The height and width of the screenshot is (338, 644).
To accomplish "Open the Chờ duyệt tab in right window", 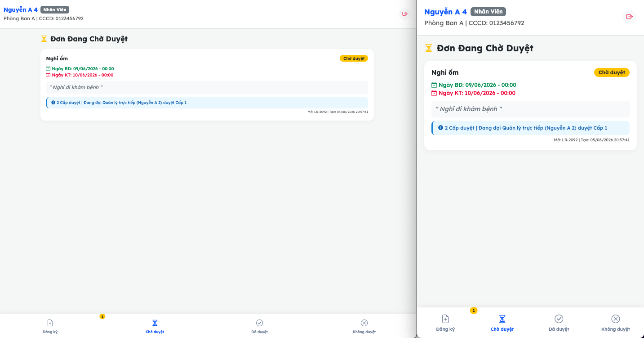I will [502, 323].
